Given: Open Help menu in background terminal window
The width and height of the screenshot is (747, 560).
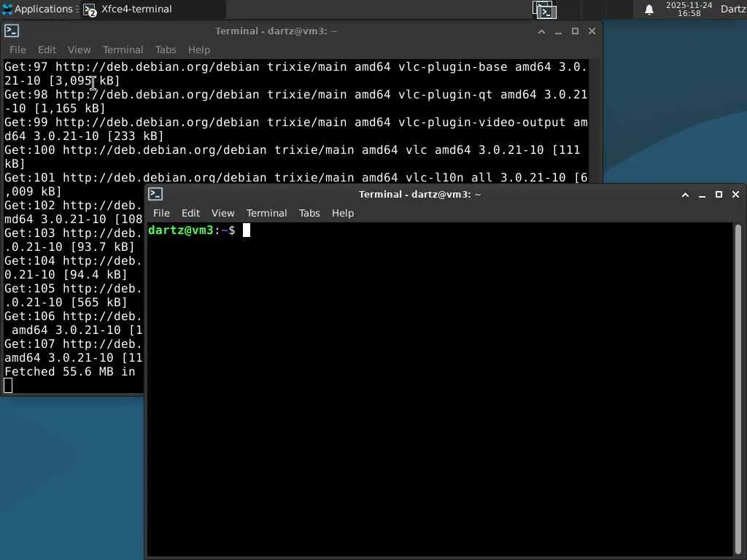Looking at the screenshot, I should [x=198, y=50].
